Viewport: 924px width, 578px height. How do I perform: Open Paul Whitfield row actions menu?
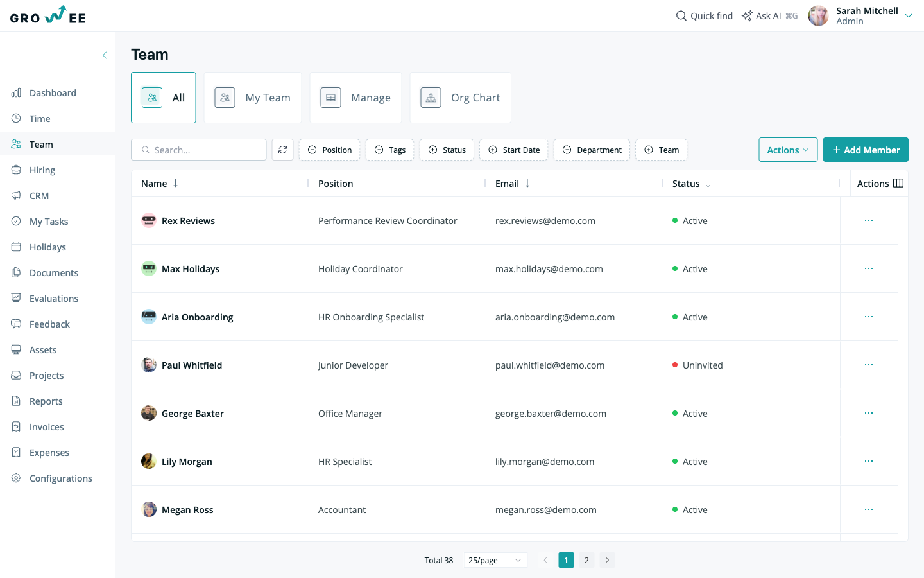tap(869, 365)
